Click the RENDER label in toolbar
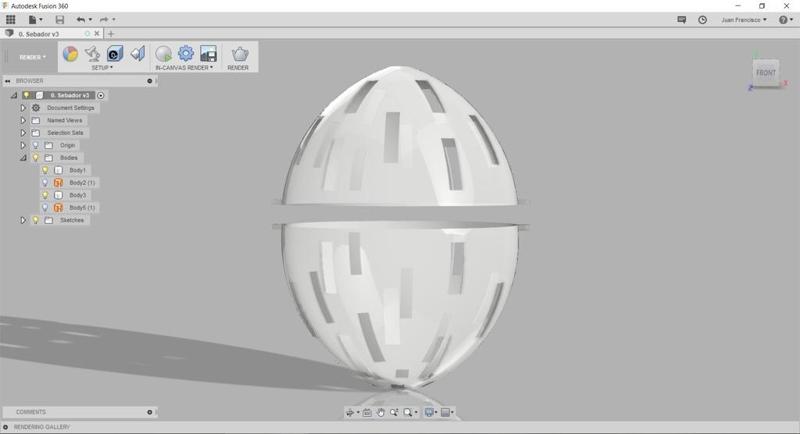This screenshot has height=434, width=800. (x=238, y=67)
